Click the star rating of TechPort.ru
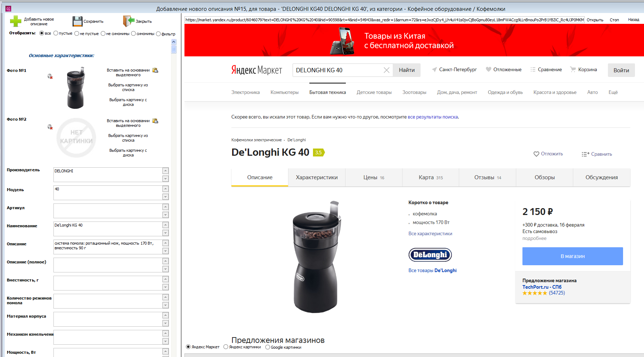This screenshot has height=357, width=644. pos(535,293)
